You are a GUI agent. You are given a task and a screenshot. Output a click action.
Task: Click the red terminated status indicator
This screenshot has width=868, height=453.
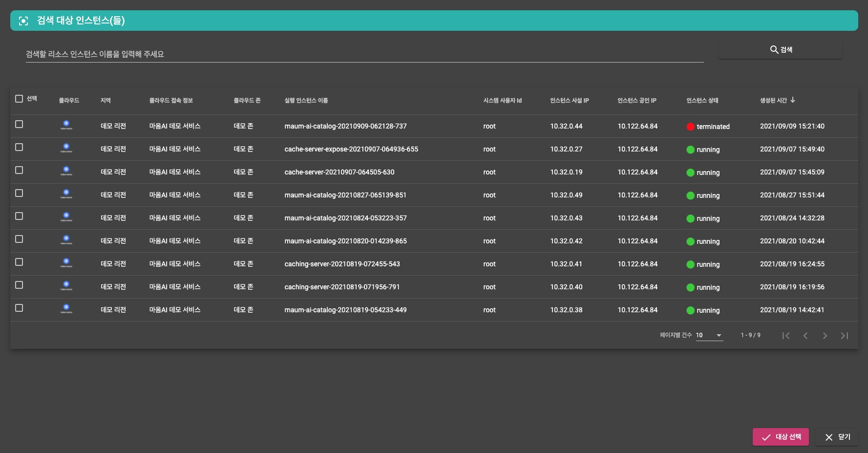tap(690, 127)
